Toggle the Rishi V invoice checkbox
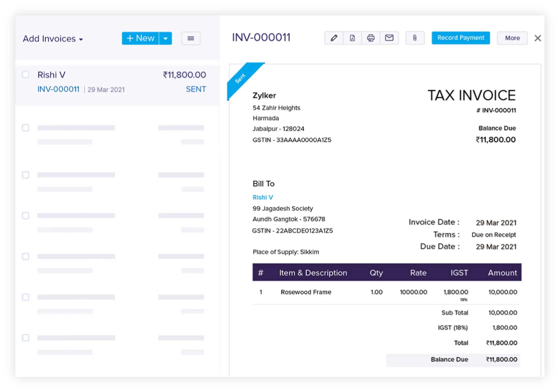 (x=26, y=75)
